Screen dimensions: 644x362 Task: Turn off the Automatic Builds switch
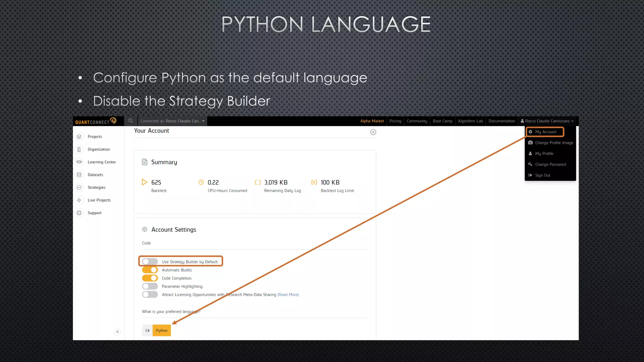coord(150,270)
